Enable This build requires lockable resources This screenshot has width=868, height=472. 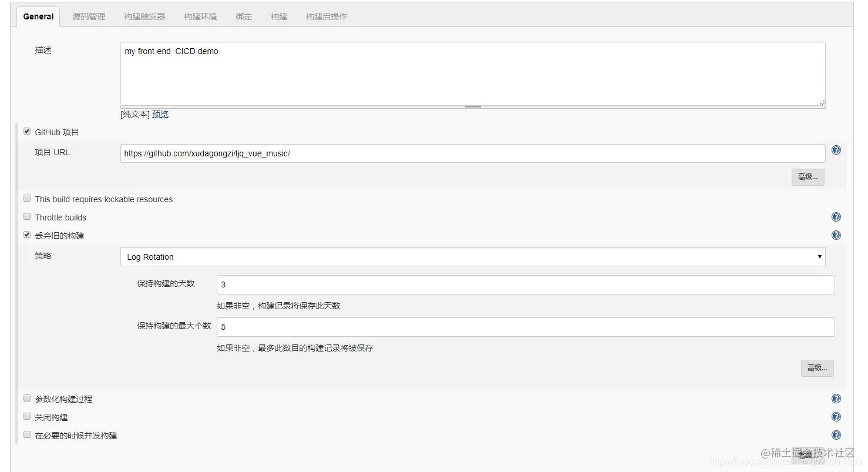click(x=27, y=198)
